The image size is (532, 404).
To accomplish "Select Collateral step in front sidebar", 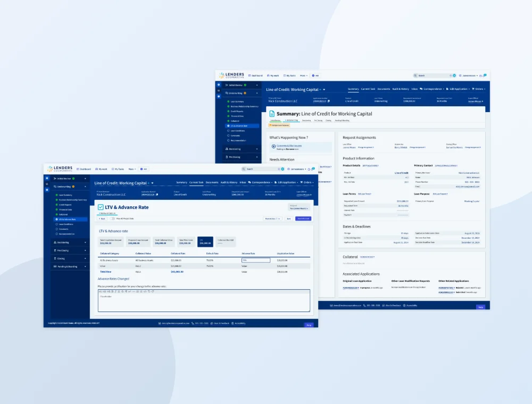I will [63, 215].
